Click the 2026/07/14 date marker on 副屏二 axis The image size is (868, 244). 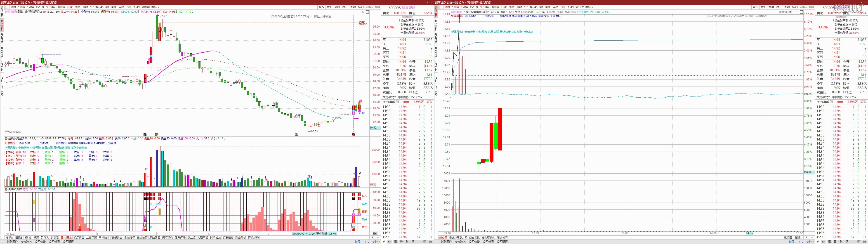point(314,234)
